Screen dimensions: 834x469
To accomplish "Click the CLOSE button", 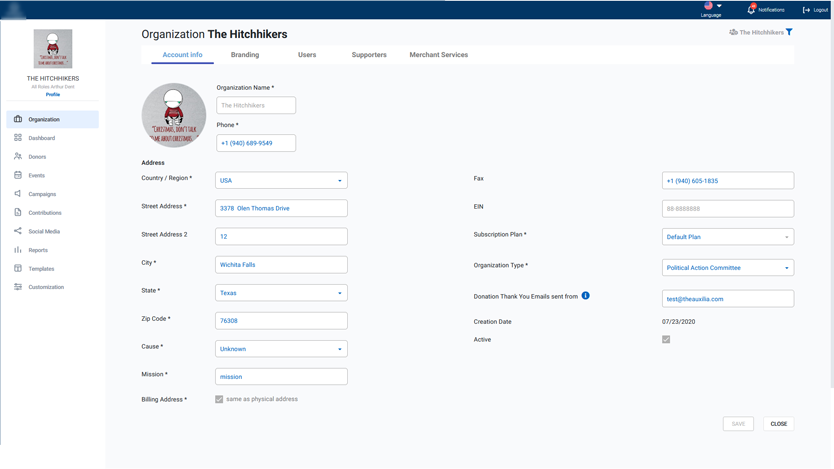I will tap(778, 424).
